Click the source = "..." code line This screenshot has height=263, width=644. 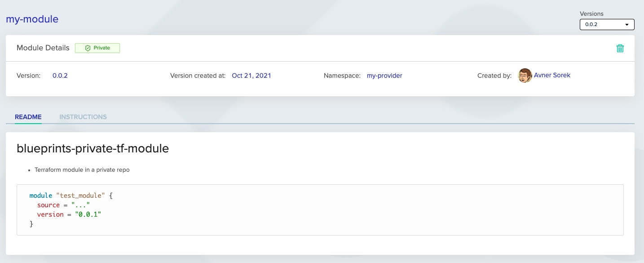click(63, 205)
